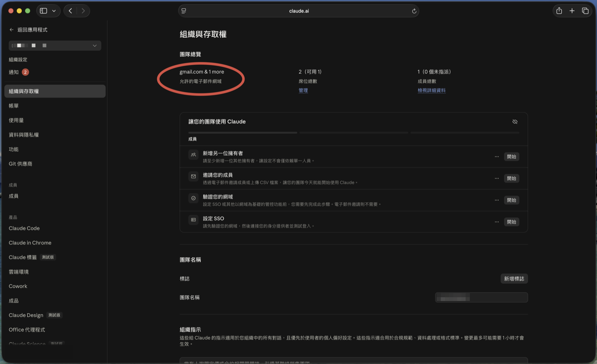Open the sidebar options chevron in toolbar
This screenshot has height=364, width=597.
[x=54, y=11]
